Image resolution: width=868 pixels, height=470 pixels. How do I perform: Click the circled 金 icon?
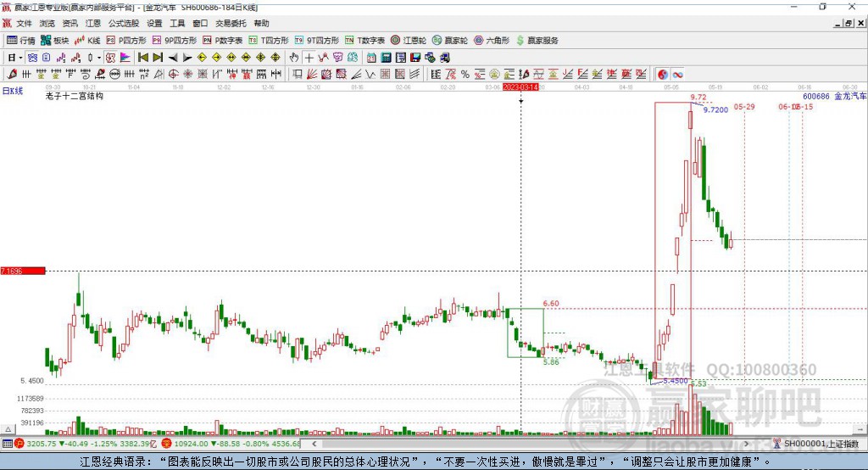tap(494, 74)
